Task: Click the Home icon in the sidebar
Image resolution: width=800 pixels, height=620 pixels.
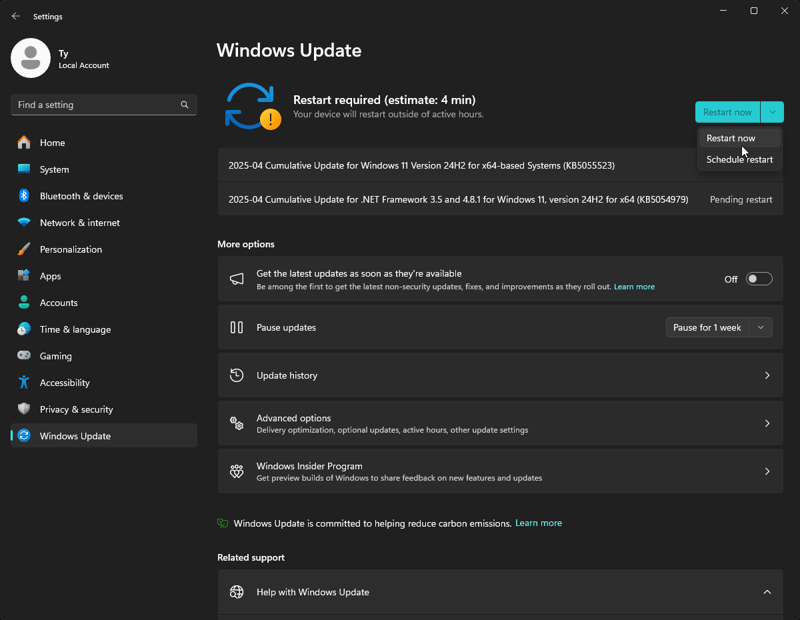Action: click(23, 142)
